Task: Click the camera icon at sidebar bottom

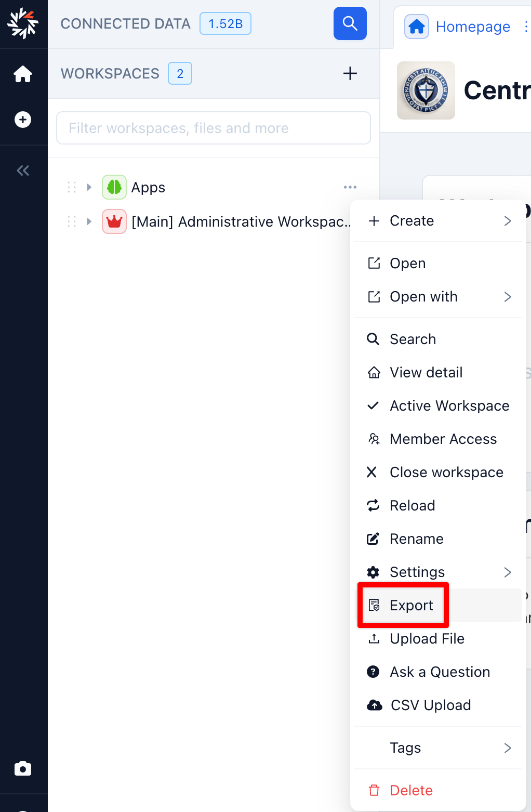Action: pos(23,768)
